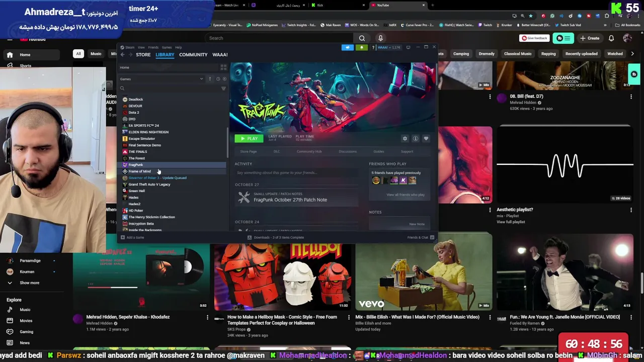The width and height of the screenshot is (644, 362).
Task: Open YouTube Create menu
Action: tap(589, 38)
